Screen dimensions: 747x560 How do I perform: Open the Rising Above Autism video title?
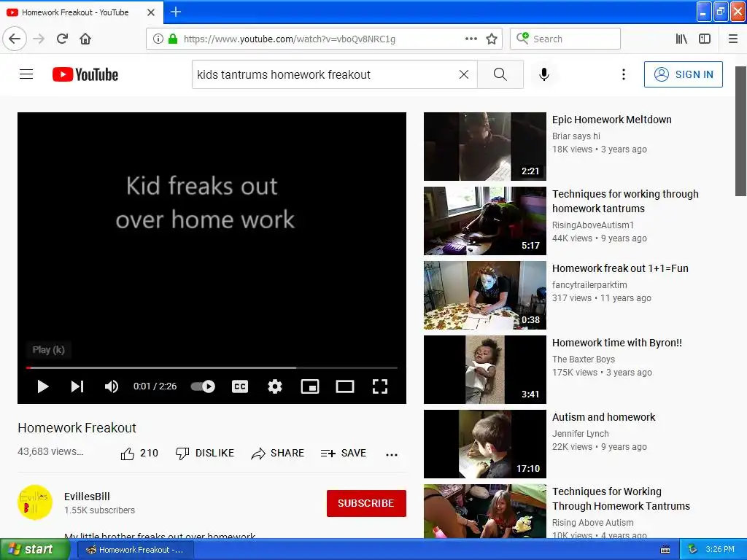click(x=622, y=499)
